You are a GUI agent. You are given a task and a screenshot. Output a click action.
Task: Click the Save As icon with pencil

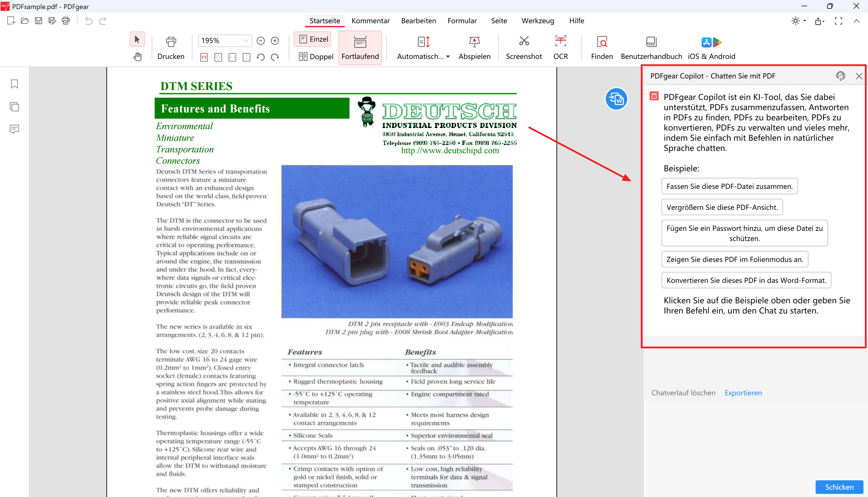52,21
